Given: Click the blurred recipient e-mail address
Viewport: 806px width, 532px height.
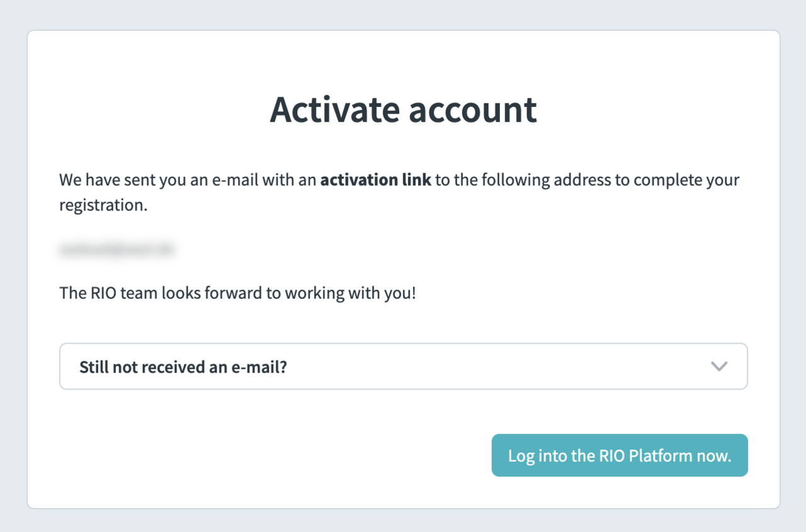Looking at the screenshot, I should [117, 249].
